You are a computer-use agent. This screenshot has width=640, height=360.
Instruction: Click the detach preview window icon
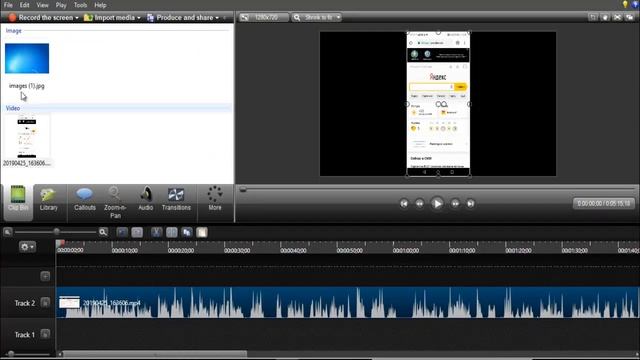click(x=630, y=17)
